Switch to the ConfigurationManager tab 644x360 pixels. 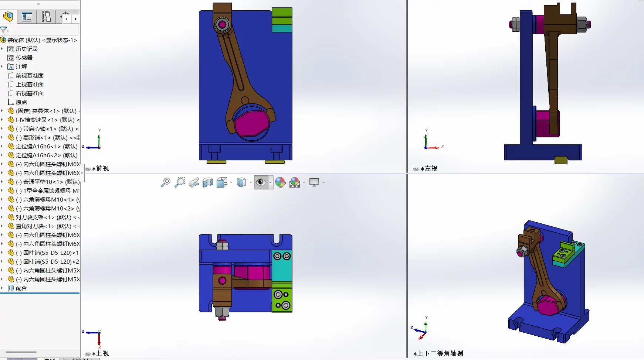click(x=46, y=17)
